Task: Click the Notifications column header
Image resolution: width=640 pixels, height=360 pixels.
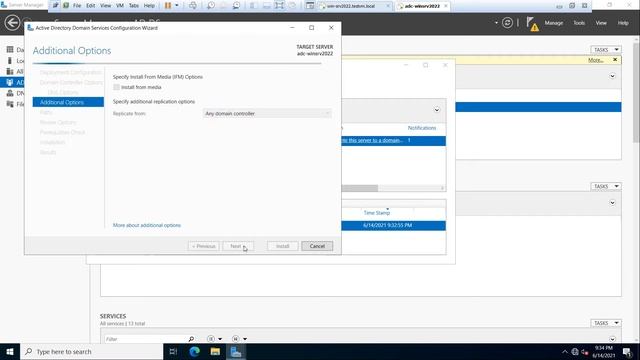Action: [422, 128]
